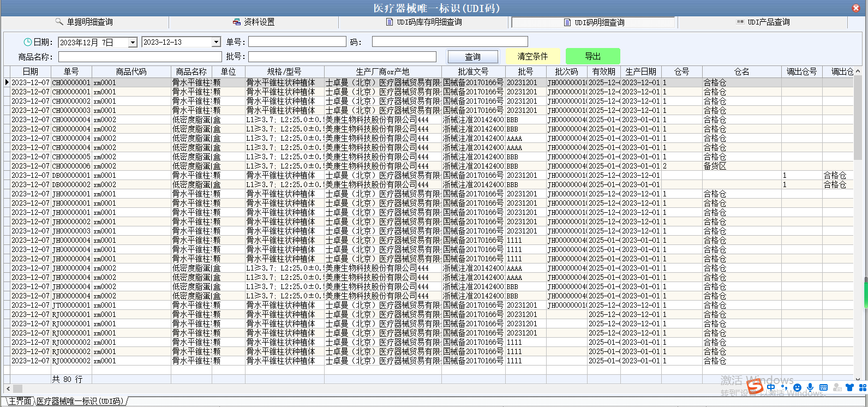The image size is (868, 407).
Task: Open Sogou skin shirt icon
Action: point(849,387)
